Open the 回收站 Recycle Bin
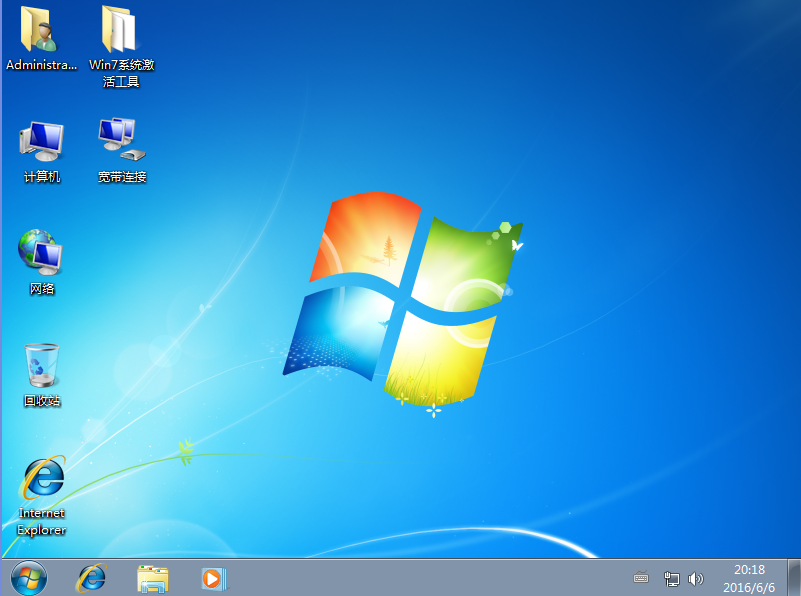This screenshot has height=596, width=801. (x=41, y=365)
